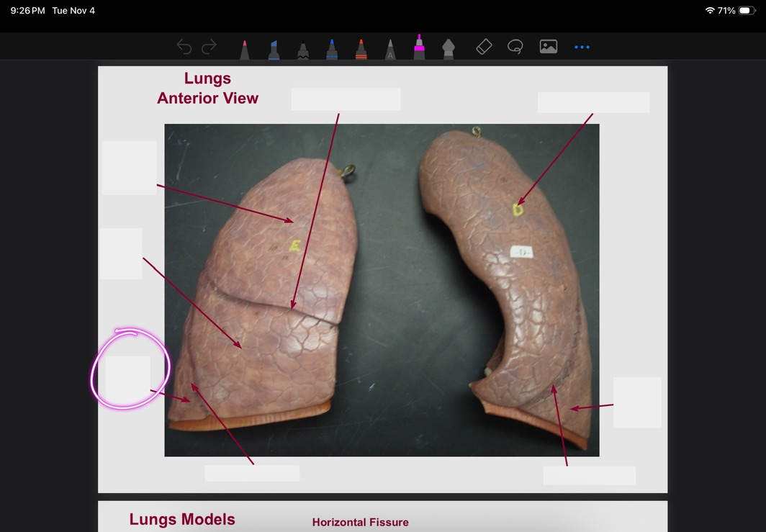The width and height of the screenshot is (766, 532).
Task: Check the battery status indicator
Action: (747, 11)
